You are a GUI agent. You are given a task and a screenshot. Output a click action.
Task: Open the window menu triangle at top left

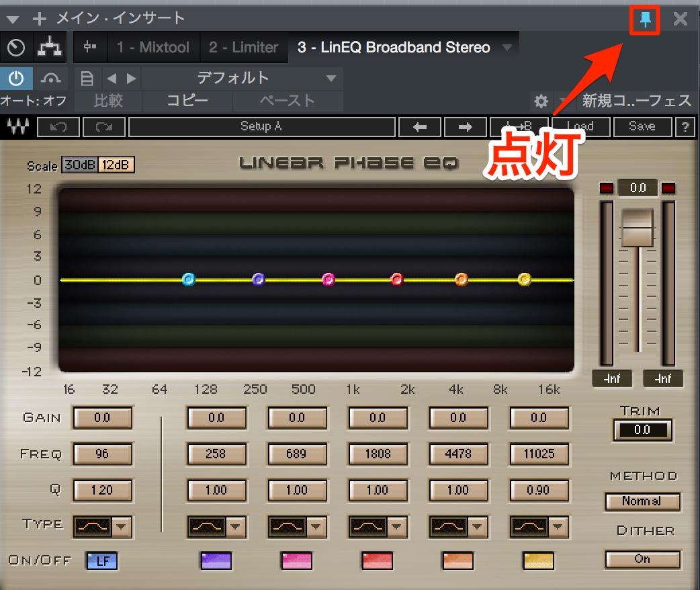tap(13, 19)
